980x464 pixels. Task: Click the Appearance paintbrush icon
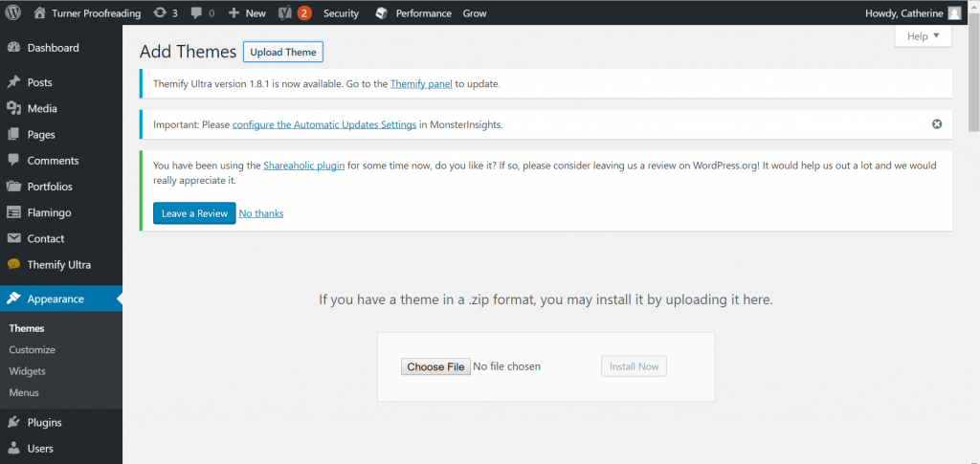[13, 298]
